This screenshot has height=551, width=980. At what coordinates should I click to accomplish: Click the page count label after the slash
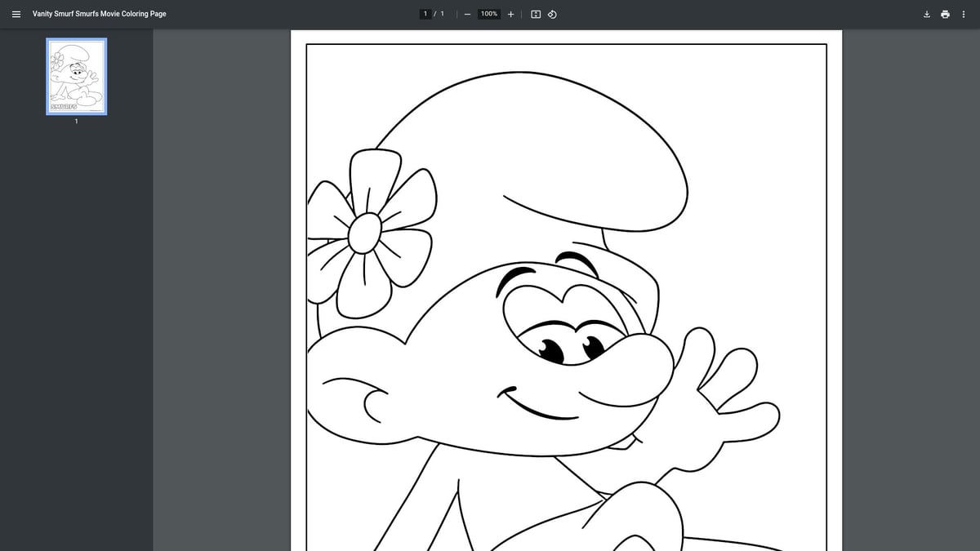click(x=442, y=13)
